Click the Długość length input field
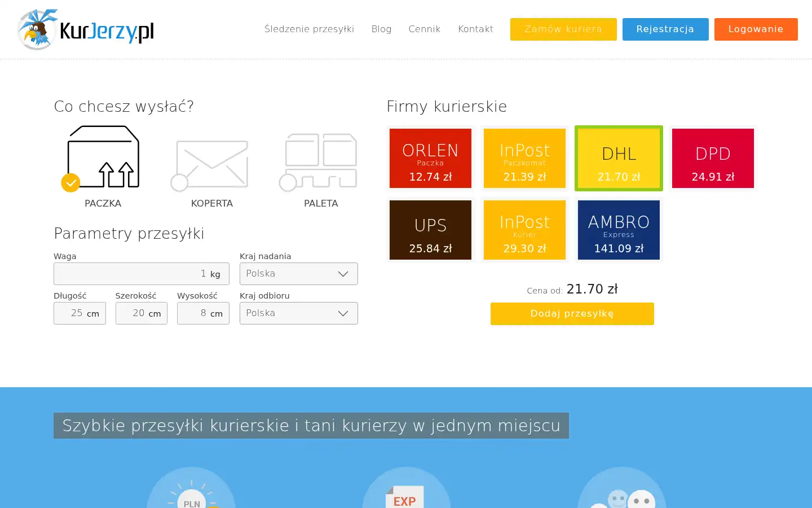The height and width of the screenshot is (508, 812). pos(80,313)
